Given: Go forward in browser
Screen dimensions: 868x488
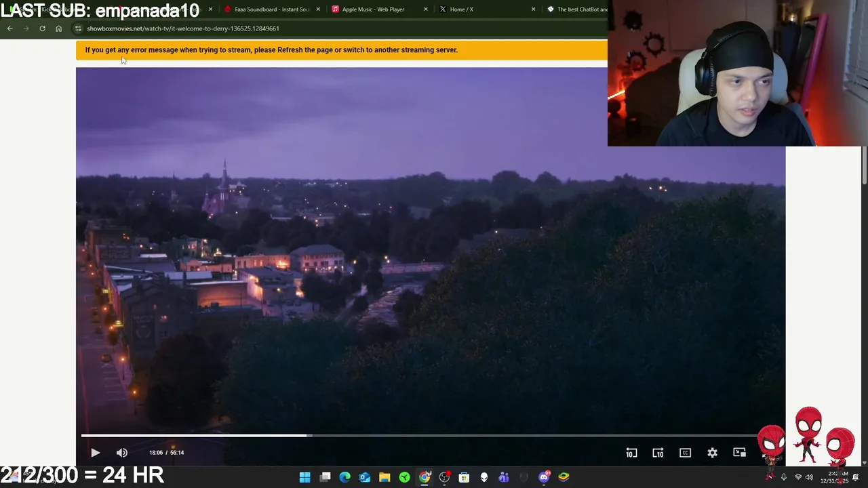Looking at the screenshot, I should (26, 28).
